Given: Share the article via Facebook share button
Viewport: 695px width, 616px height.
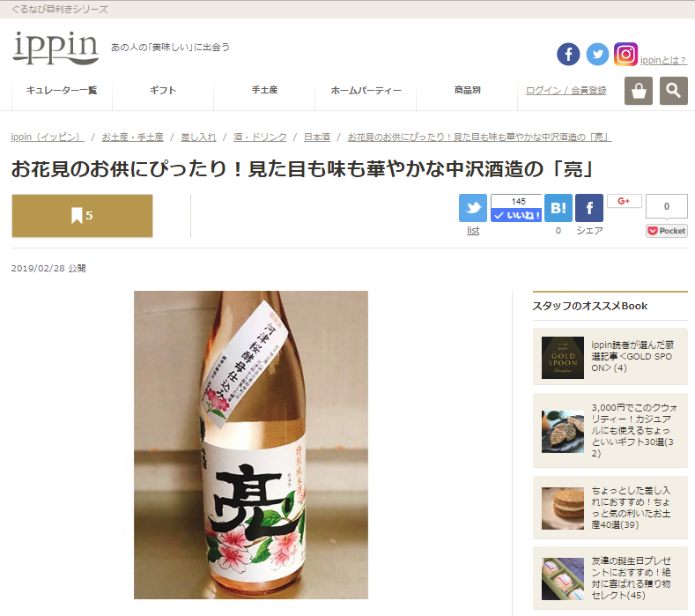Looking at the screenshot, I should pos(589,208).
